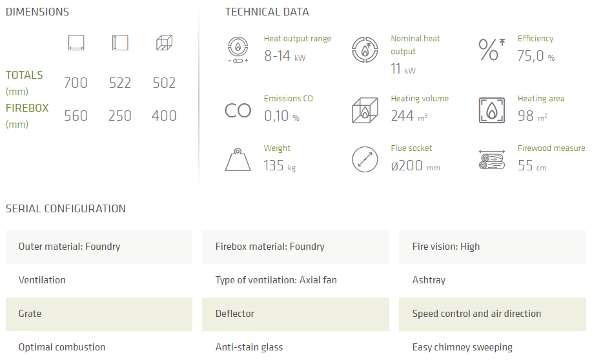Screen dimensions: 592x364
Task: Click the Technical Data heading
Action: coord(267,12)
